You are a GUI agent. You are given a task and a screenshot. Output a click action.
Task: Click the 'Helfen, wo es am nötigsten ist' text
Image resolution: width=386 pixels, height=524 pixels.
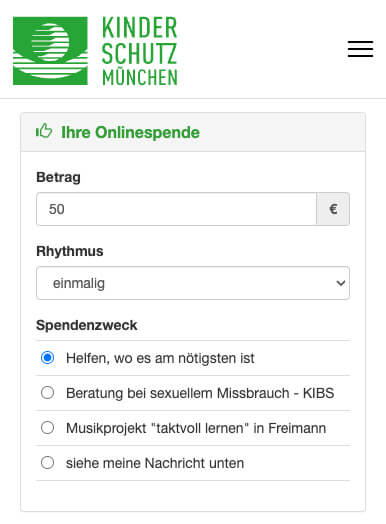(x=160, y=358)
